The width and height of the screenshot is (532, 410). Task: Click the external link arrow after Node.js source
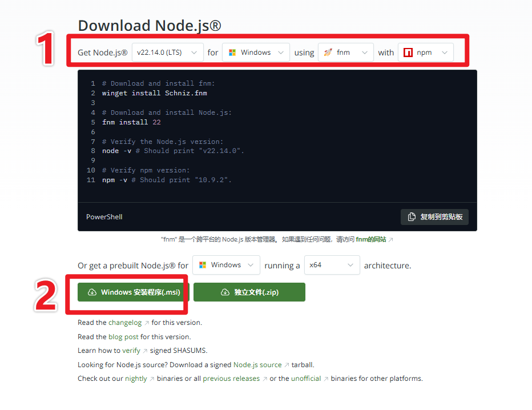287,365
